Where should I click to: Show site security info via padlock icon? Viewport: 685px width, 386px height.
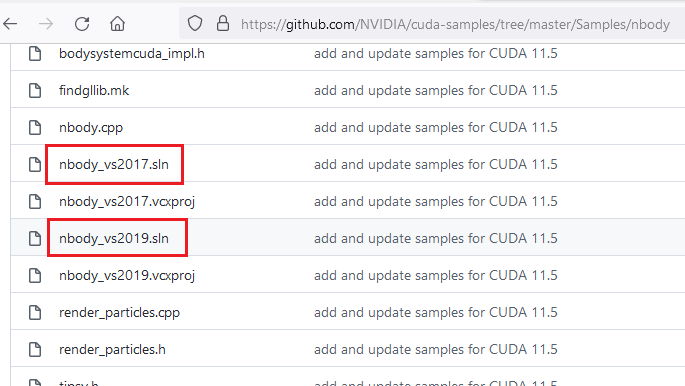pos(223,24)
